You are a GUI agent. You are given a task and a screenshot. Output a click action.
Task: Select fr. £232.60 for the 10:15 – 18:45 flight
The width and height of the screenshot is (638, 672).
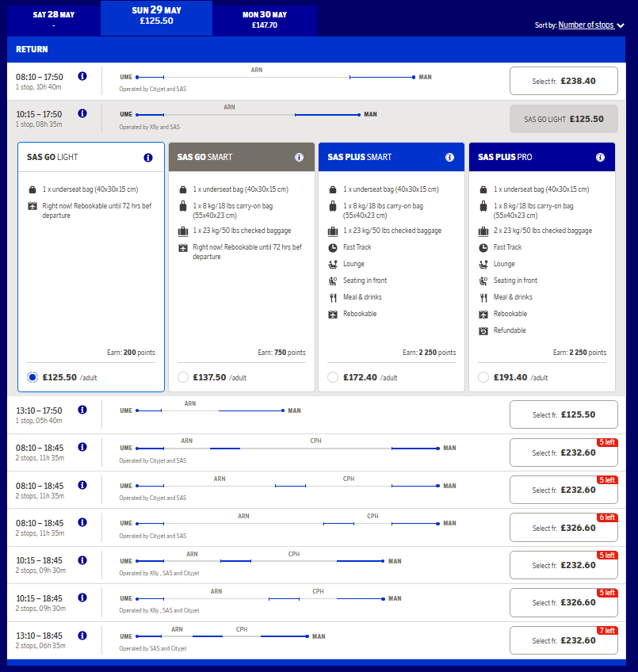point(564,565)
